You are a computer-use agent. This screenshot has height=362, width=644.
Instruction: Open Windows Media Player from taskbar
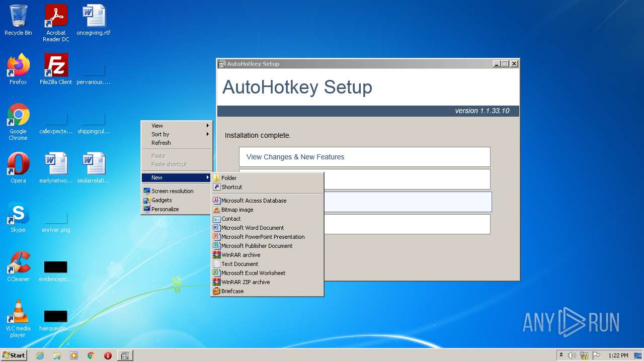pyautogui.click(x=74, y=355)
